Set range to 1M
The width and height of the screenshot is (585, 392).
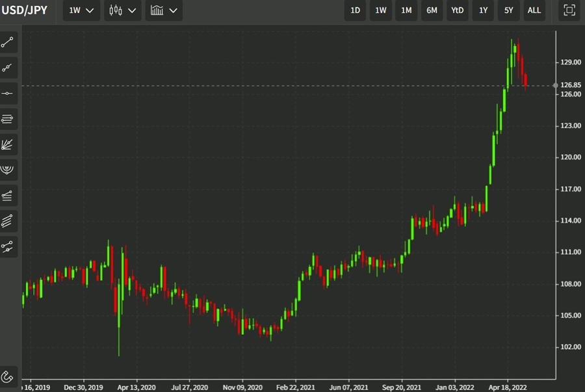[406, 10]
